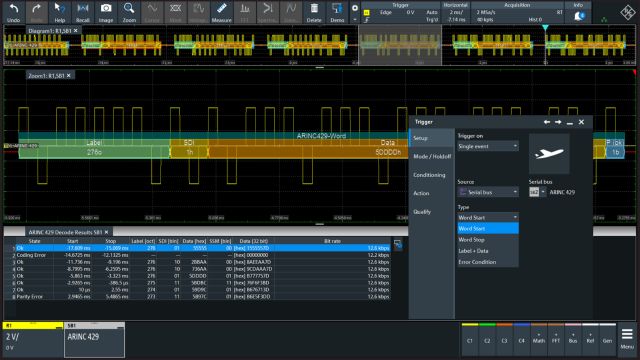Image resolution: width=640 pixels, height=360 pixels.
Task: Toggle channel C1 button
Action: click(x=470, y=339)
